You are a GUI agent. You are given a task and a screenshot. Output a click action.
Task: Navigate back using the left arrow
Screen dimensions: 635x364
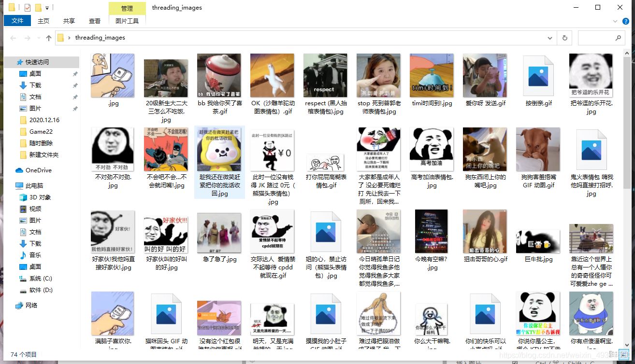(13, 38)
